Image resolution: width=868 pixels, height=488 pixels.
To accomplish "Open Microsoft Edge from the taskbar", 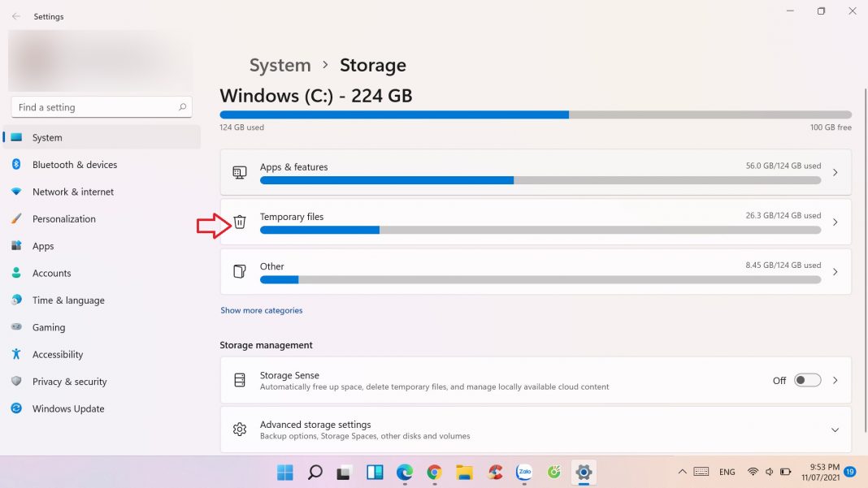I will pyautogui.click(x=405, y=472).
